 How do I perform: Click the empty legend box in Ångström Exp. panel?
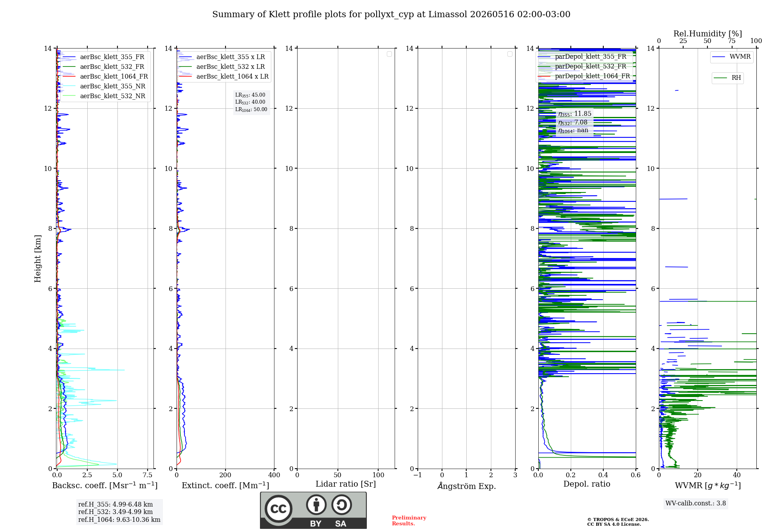tap(510, 54)
